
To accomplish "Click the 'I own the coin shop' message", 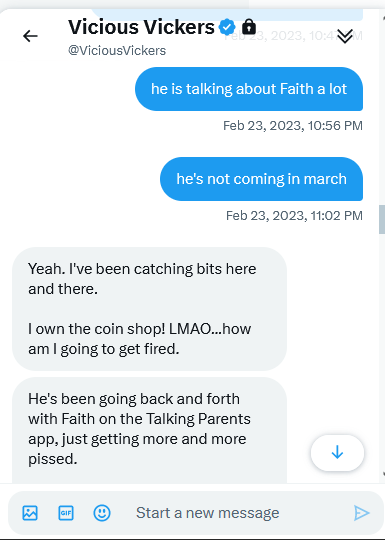I will click(149, 309).
